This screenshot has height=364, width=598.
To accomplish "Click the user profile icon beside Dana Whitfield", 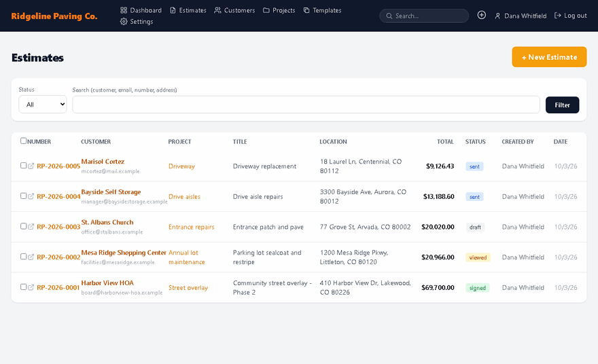I will click(x=497, y=16).
